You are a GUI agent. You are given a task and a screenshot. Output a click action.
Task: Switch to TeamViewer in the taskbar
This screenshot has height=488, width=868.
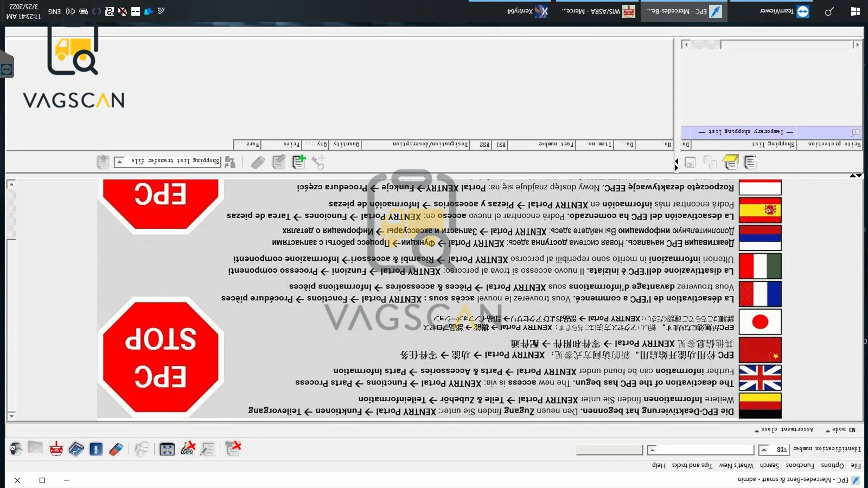pyautogui.click(x=784, y=11)
